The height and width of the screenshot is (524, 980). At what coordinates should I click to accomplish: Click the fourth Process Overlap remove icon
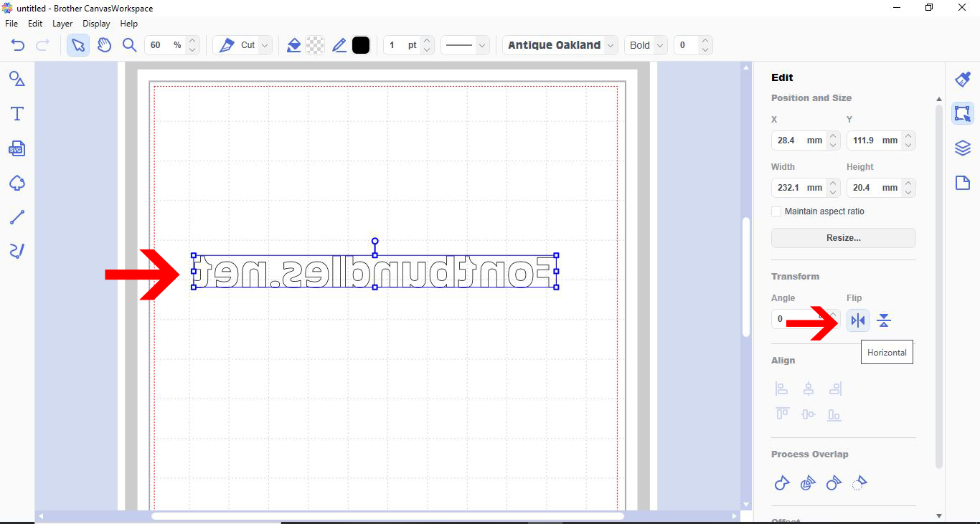tap(859, 483)
